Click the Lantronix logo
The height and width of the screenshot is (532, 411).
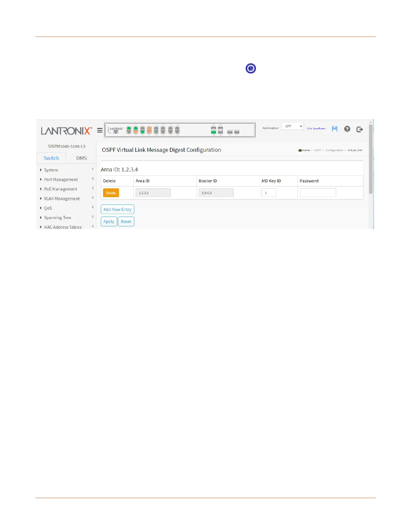[66, 131]
